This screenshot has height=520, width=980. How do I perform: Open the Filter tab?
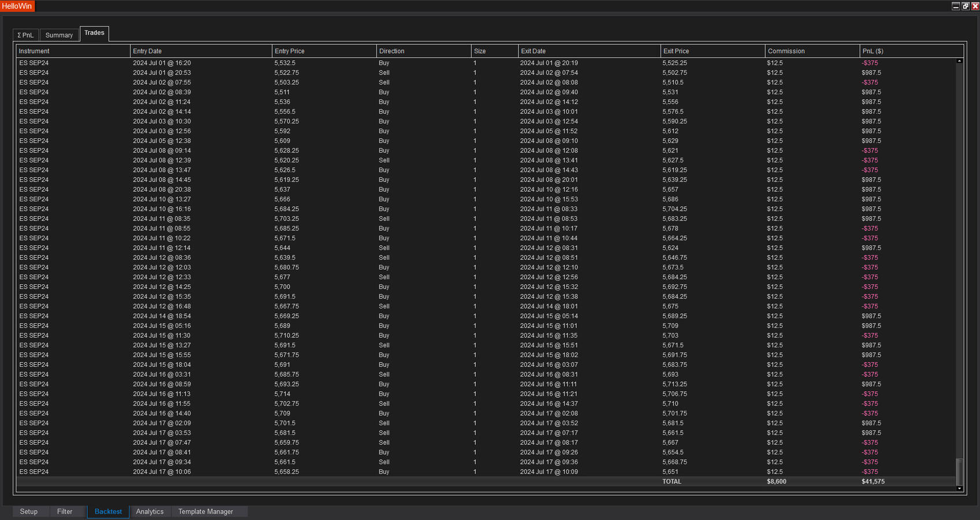(65, 512)
